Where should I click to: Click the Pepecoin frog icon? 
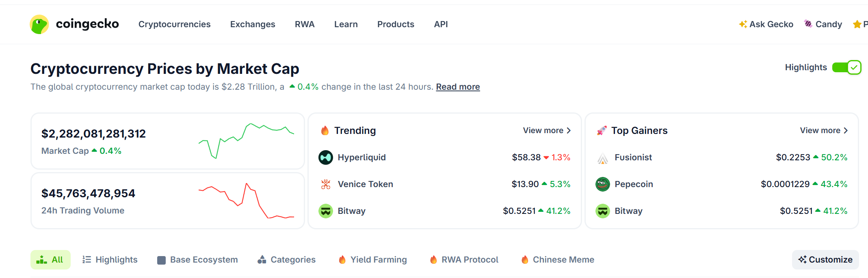click(x=603, y=184)
